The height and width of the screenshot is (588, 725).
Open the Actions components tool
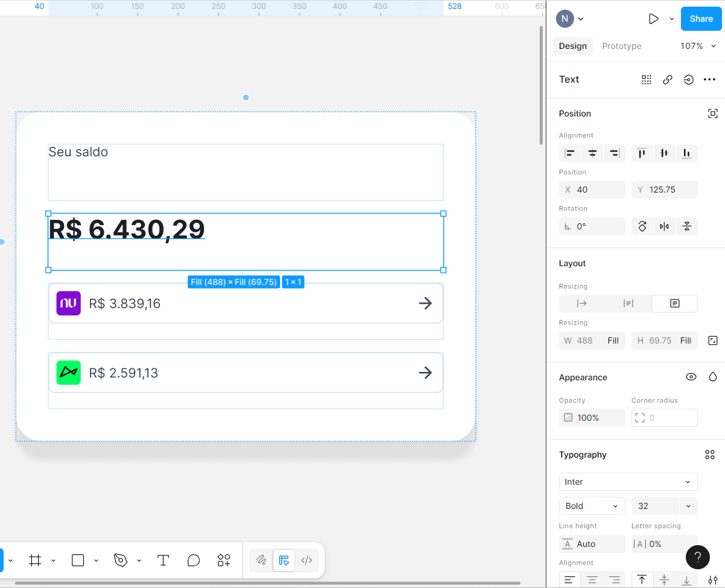click(x=224, y=560)
